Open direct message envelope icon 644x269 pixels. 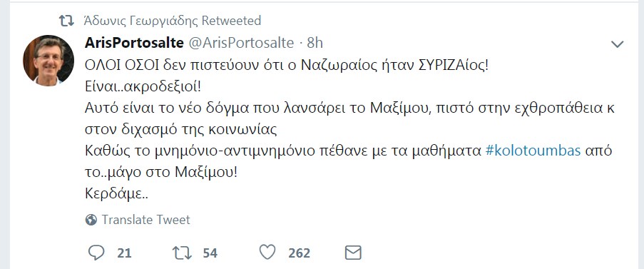(353, 253)
